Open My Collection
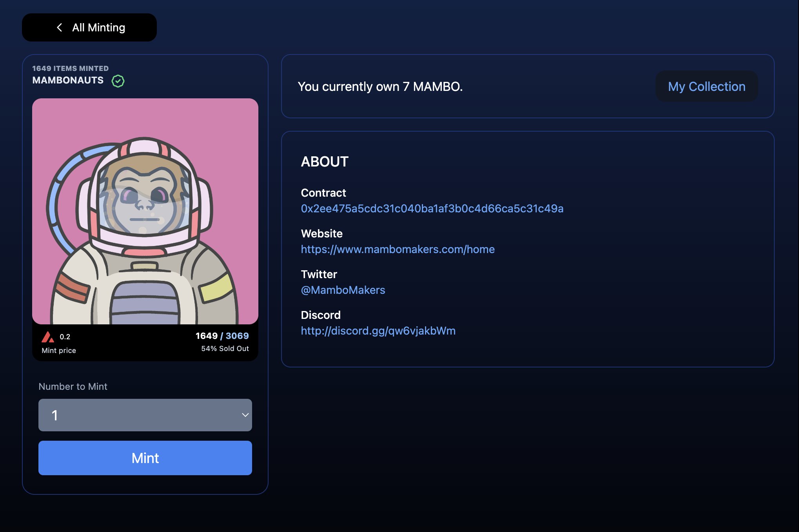This screenshot has width=799, height=532. [x=706, y=87]
